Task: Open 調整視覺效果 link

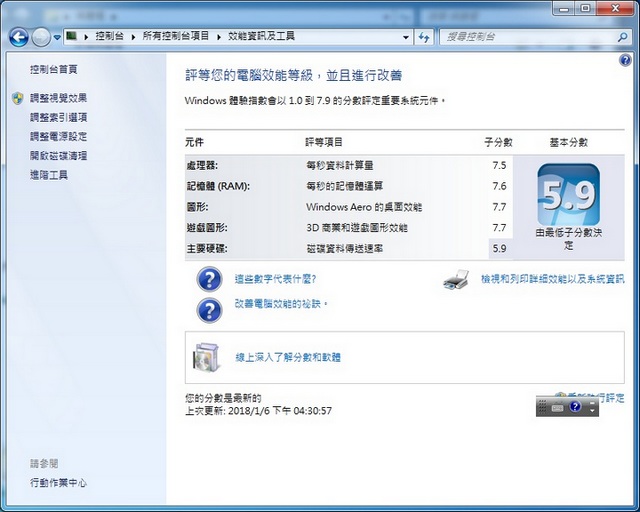Action: point(58,98)
